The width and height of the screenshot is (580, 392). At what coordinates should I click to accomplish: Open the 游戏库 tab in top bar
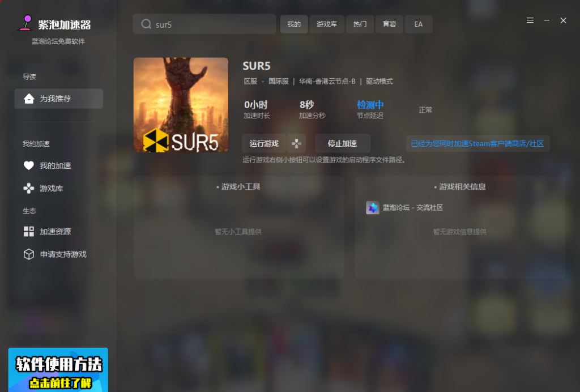coord(327,24)
